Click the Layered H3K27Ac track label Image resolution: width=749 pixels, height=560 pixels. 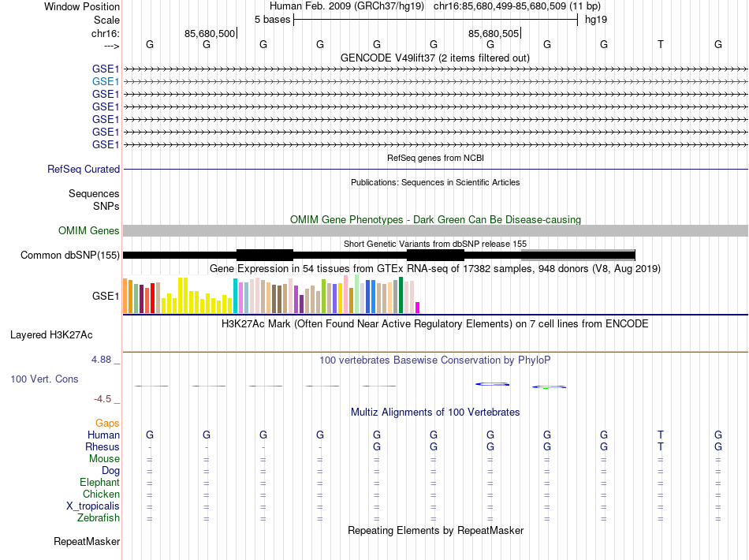51,335
